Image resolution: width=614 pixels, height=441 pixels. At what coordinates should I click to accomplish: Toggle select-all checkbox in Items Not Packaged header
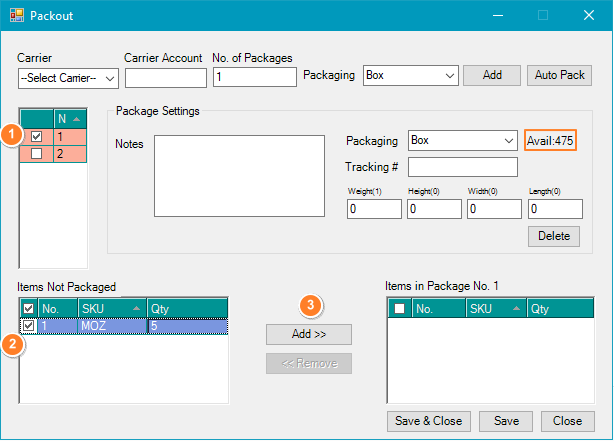[x=28, y=308]
